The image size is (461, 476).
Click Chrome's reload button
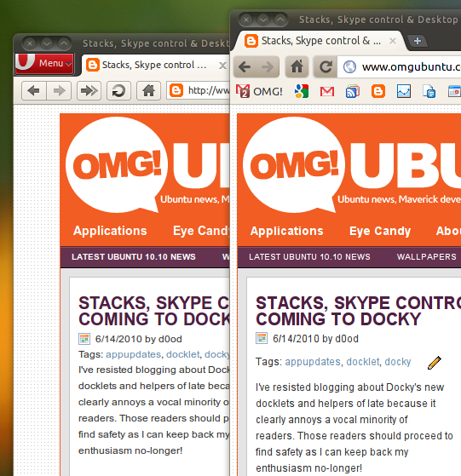tap(326, 66)
